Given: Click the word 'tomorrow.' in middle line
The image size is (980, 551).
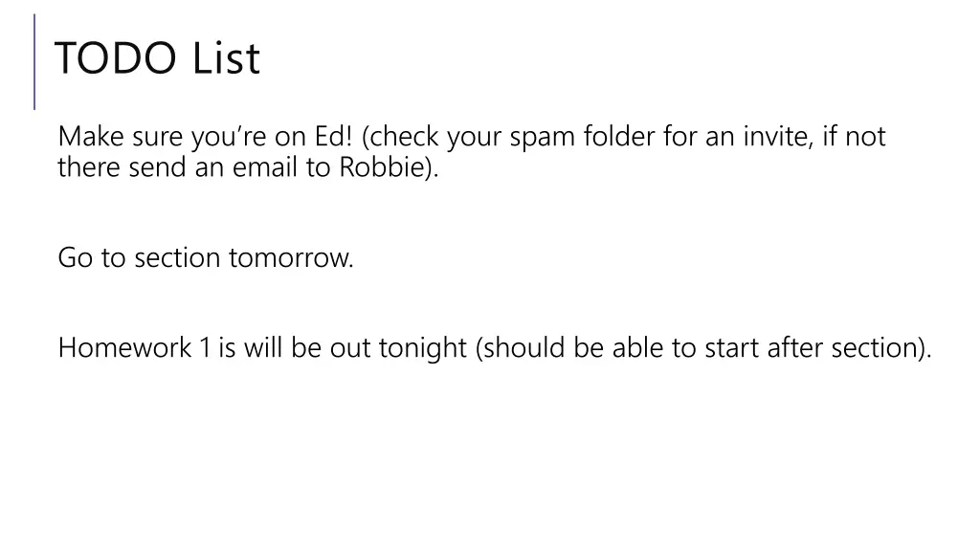Looking at the screenshot, I should pos(291,257).
